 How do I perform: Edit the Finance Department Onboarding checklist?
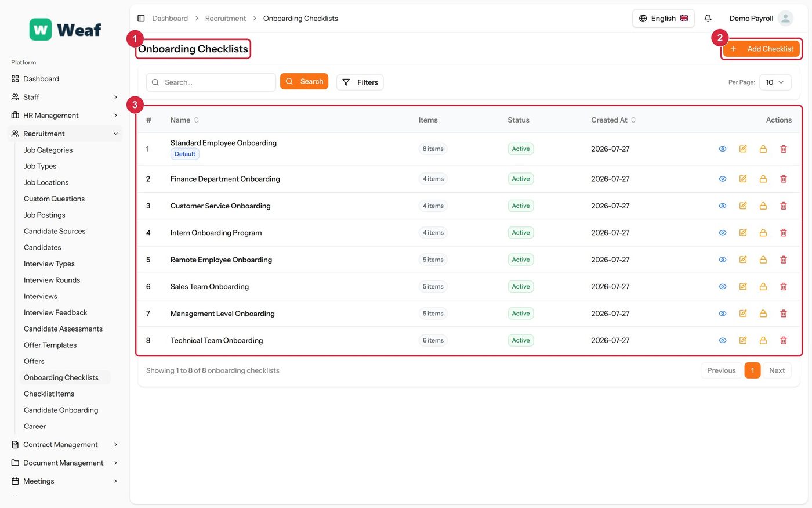point(743,179)
